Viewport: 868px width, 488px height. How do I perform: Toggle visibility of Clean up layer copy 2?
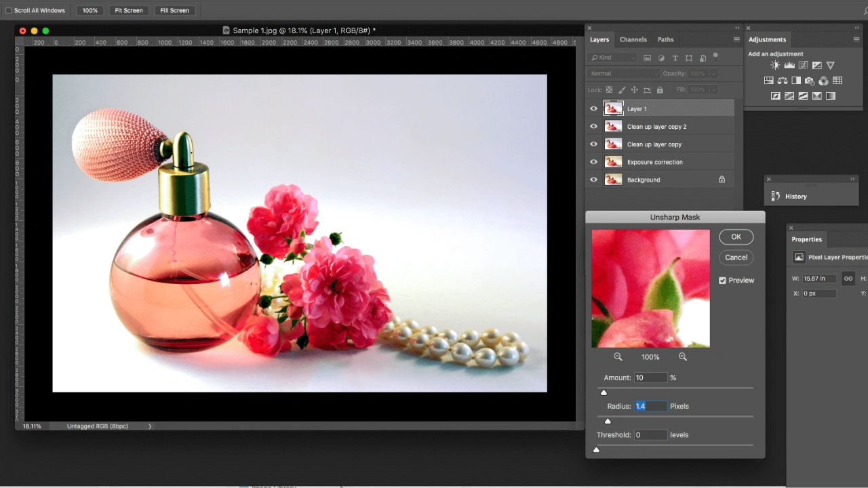coord(593,127)
